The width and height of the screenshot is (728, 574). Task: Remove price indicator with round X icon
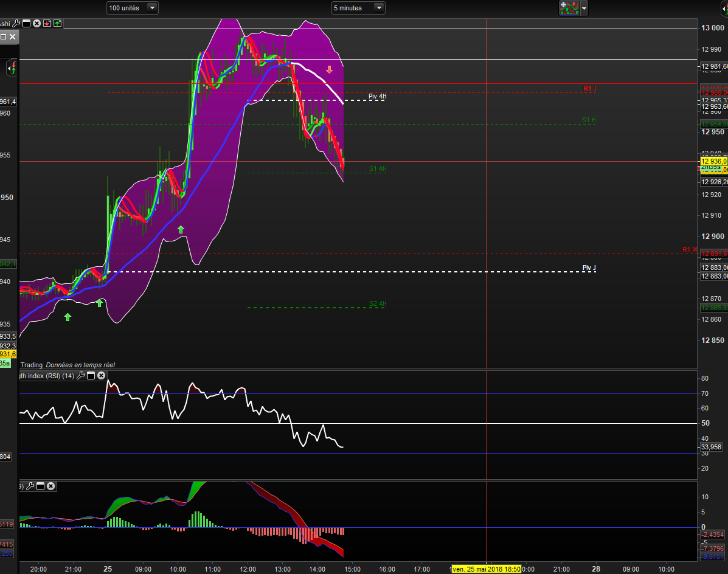36,23
